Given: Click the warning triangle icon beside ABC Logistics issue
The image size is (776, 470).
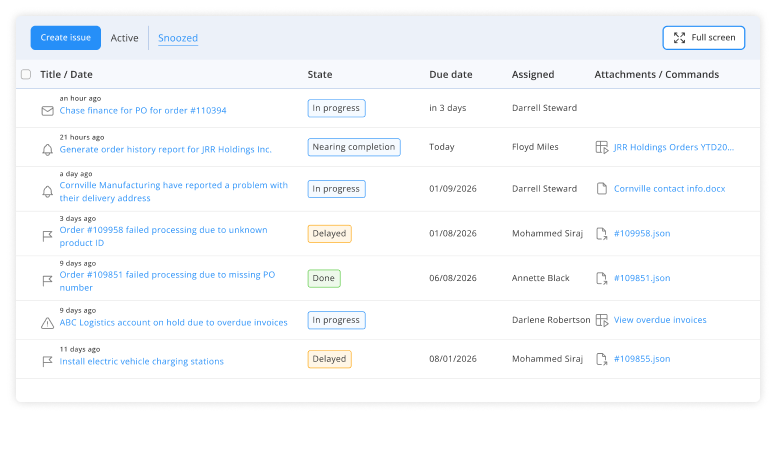Looking at the screenshot, I should (x=48, y=323).
